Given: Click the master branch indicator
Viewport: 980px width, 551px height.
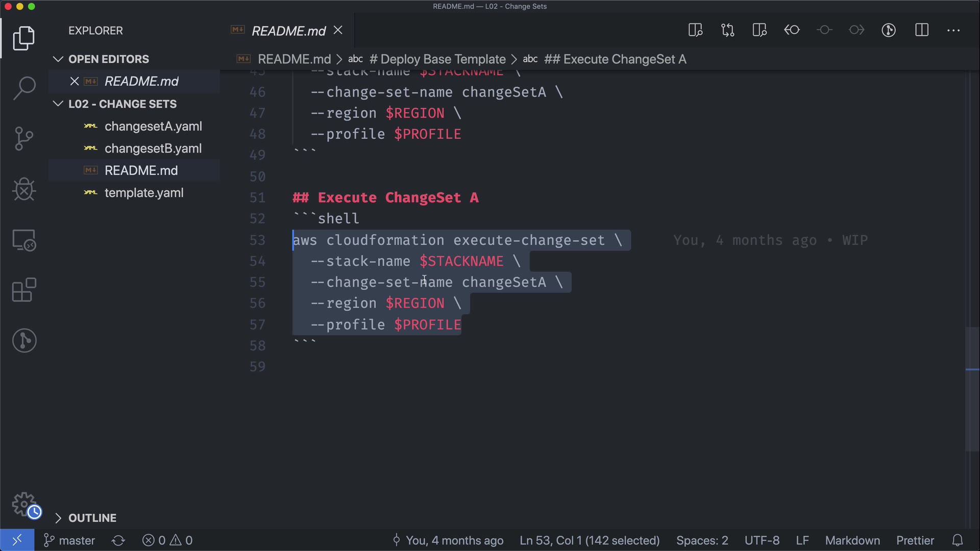Looking at the screenshot, I should click(x=69, y=540).
